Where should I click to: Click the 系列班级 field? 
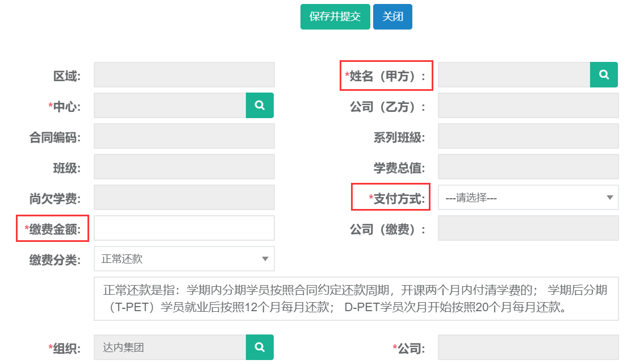point(528,136)
